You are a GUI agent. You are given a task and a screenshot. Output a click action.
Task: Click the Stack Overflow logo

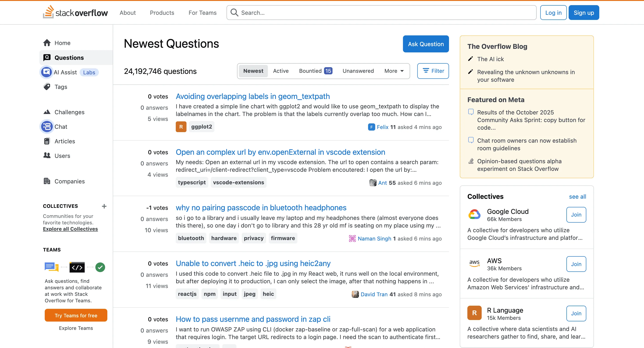75,12
